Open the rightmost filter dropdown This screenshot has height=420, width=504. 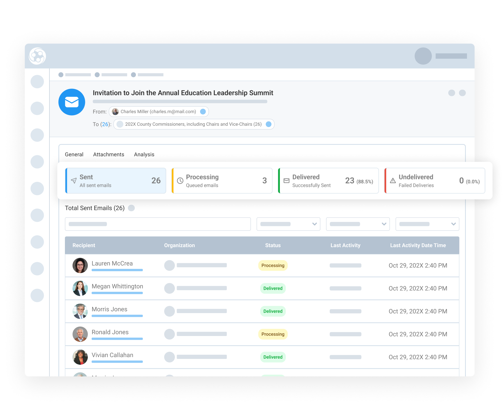click(x=427, y=224)
